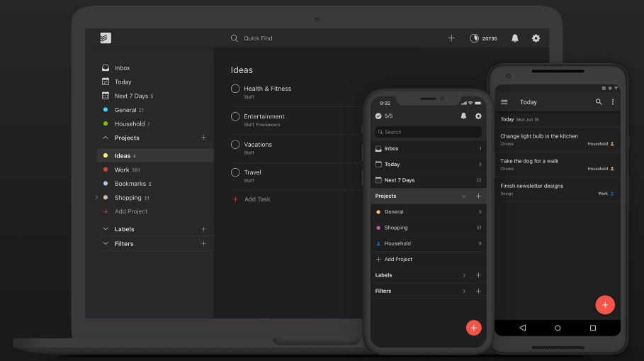Click the Todoist logo on the laptop
644x361 pixels.
[106, 38]
